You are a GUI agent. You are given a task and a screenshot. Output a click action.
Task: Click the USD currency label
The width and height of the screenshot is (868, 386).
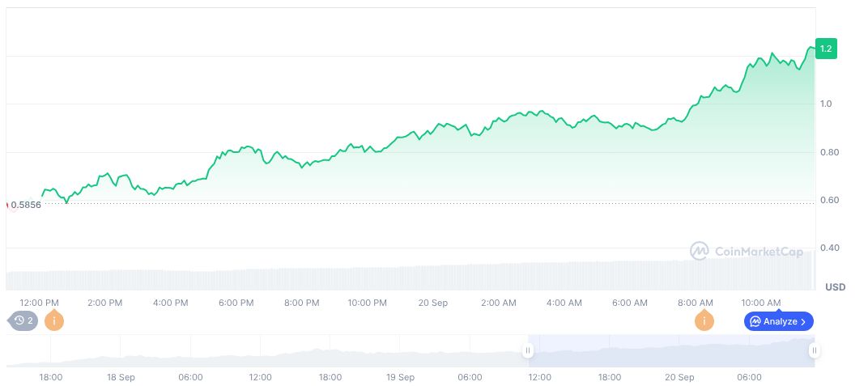pos(835,287)
